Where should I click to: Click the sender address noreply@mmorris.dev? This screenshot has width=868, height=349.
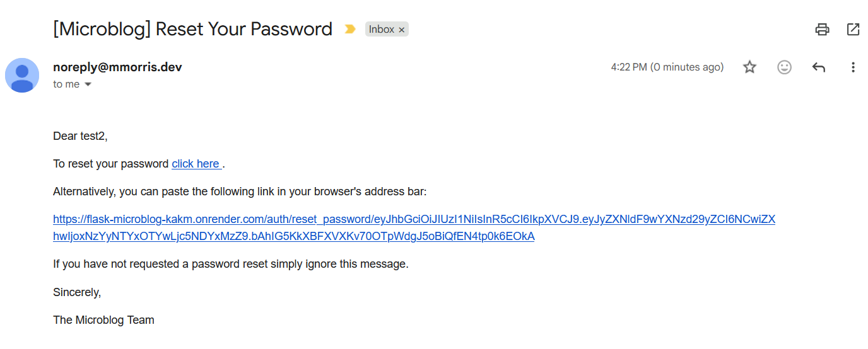tap(117, 67)
